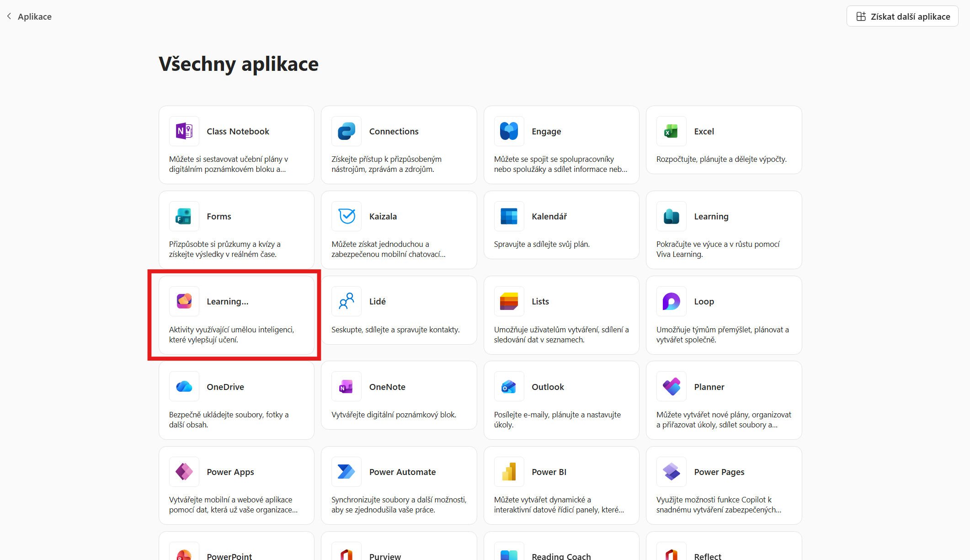
Task: Open the Power Automate icon
Action: coord(346,472)
